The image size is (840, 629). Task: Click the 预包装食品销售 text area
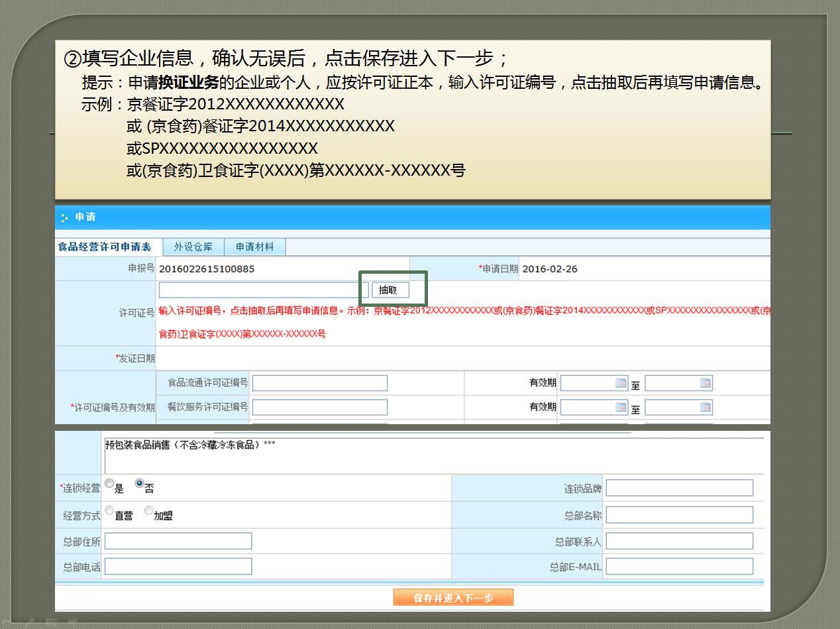(x=434, y=455)
